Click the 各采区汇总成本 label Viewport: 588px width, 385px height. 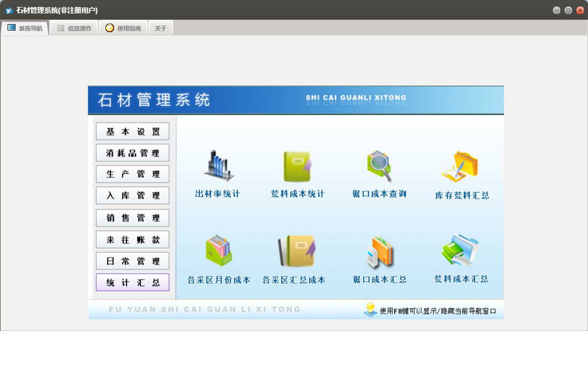pos(294,280)
